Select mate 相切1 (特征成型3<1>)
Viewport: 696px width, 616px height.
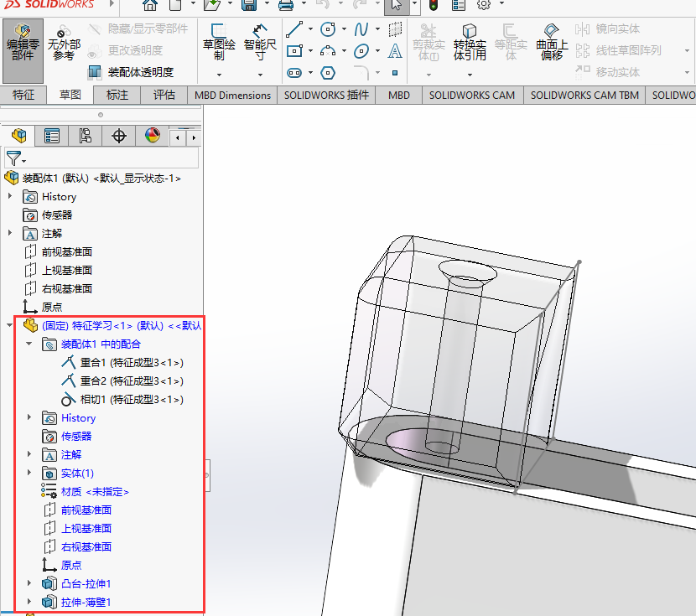(122, 400)
